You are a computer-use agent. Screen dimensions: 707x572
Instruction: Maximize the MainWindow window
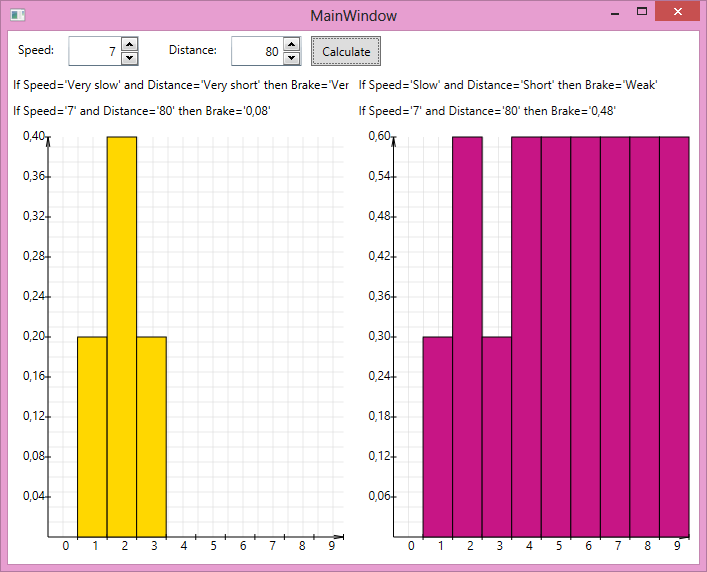(642, 12)
